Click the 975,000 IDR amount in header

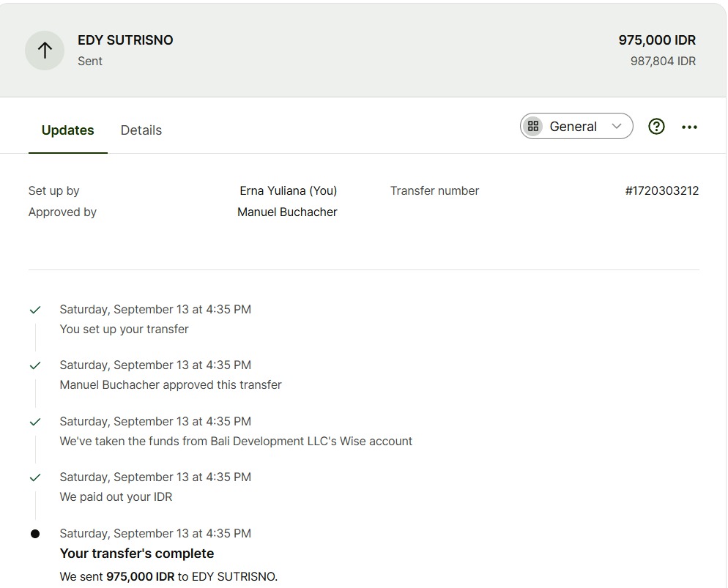656,40
